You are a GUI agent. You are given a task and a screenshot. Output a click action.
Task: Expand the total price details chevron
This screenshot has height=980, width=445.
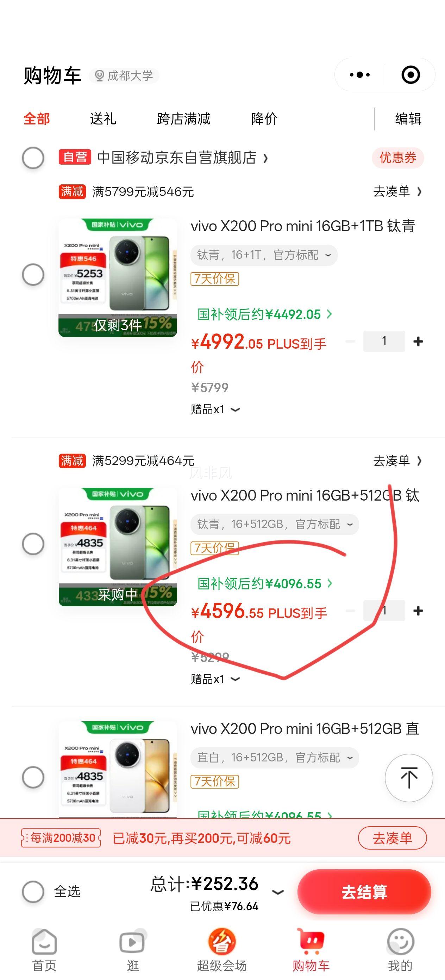278,892
